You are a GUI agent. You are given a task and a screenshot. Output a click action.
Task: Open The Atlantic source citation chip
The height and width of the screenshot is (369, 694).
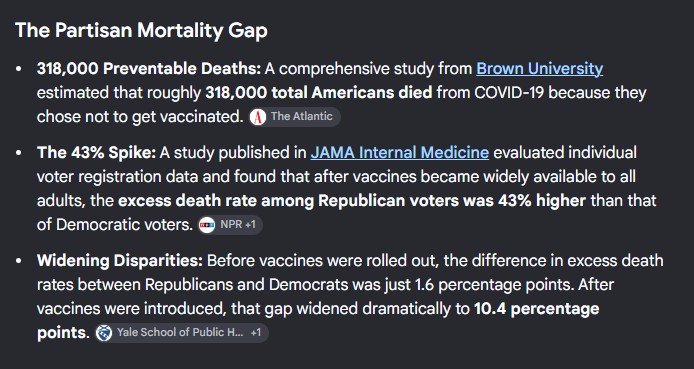pyautogui.click(x=294, y=117)
